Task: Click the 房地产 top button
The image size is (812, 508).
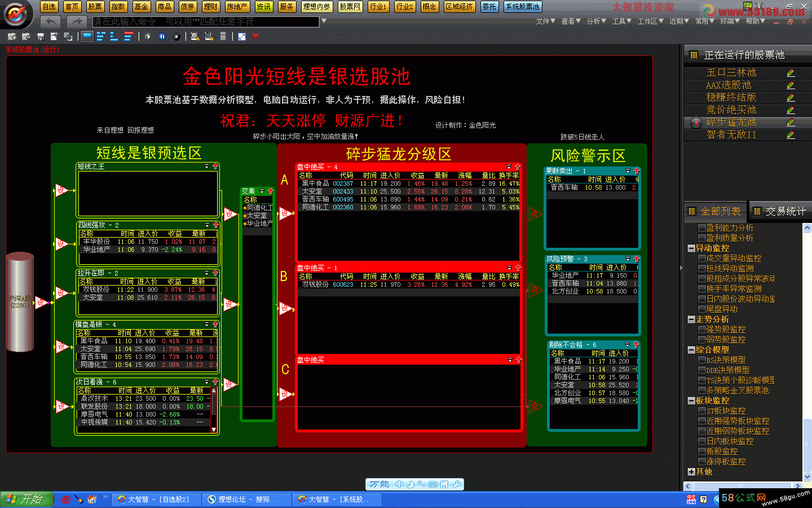Action: point(237,7)
